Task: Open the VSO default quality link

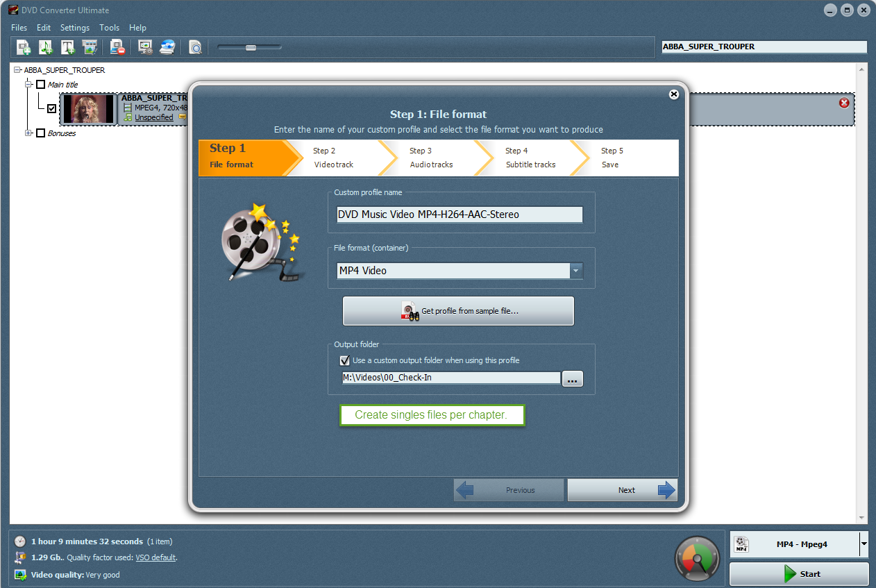Action: click(x=155, y=557)
